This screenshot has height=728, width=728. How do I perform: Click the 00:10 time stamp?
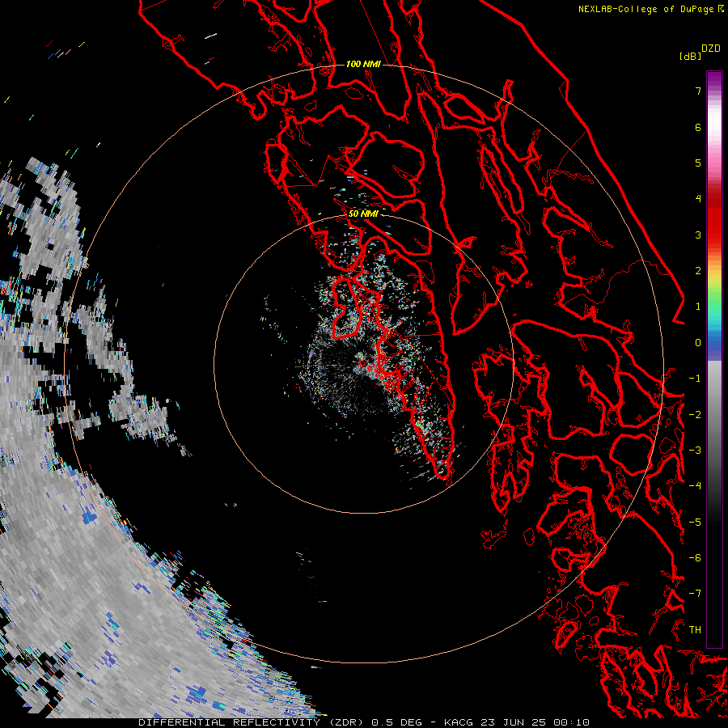tap(574, 722)
